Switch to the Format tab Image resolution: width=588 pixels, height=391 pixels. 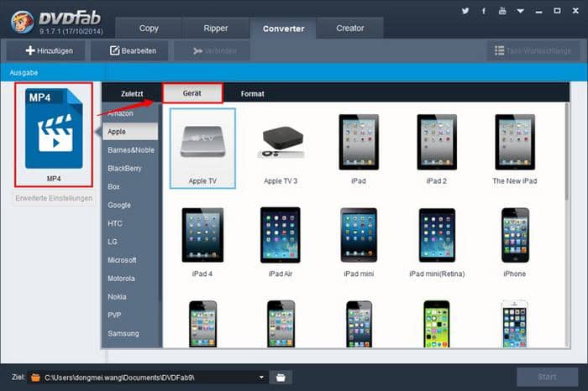click(x=252, y=94)
